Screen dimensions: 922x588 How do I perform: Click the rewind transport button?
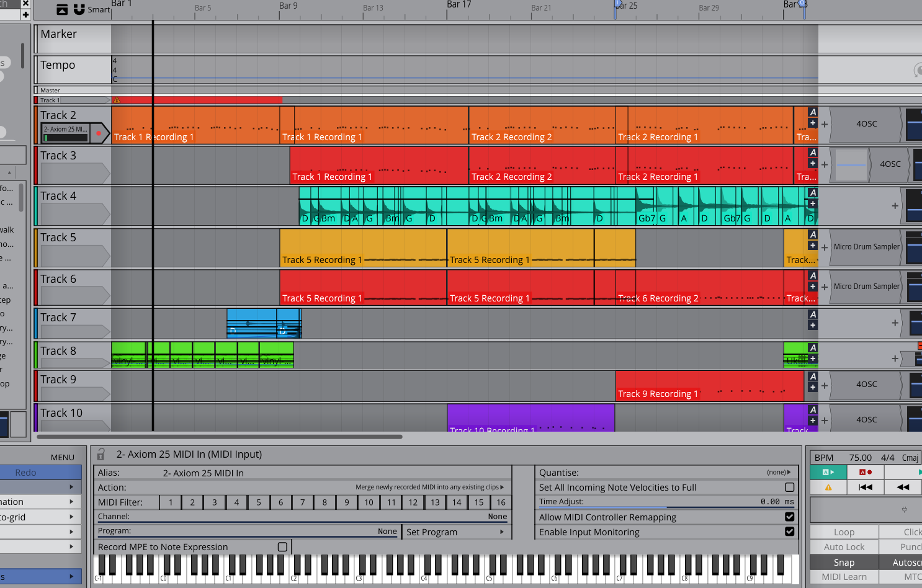coord(903,488)
